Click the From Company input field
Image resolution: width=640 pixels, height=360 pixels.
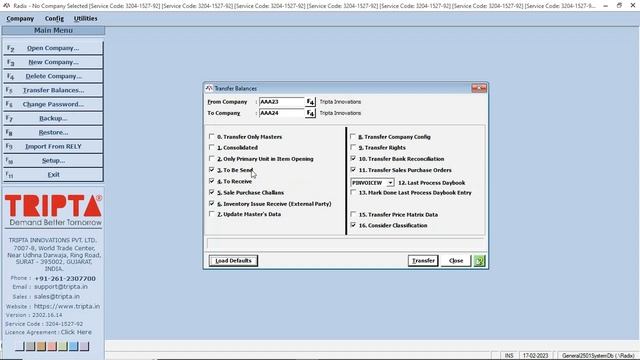282,102
